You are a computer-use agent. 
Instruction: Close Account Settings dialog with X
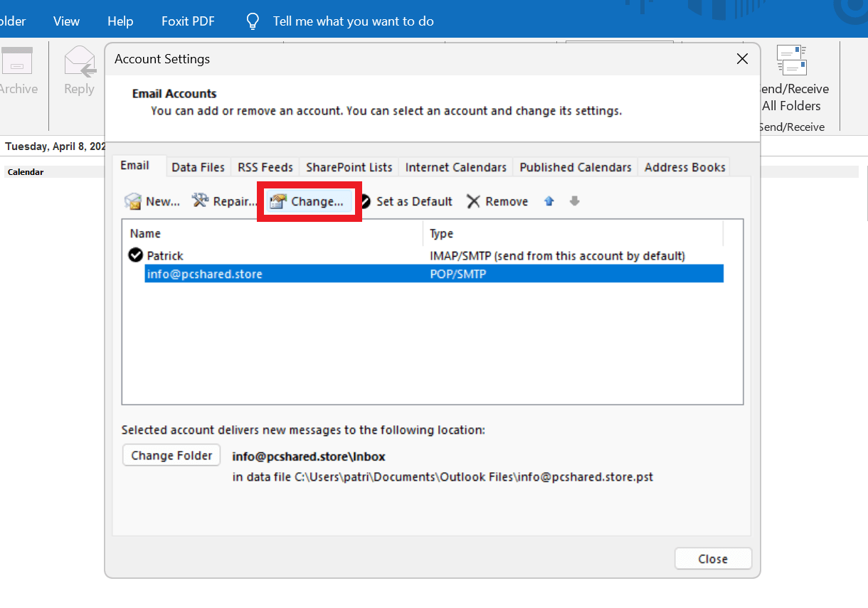[x=742, y=59]
